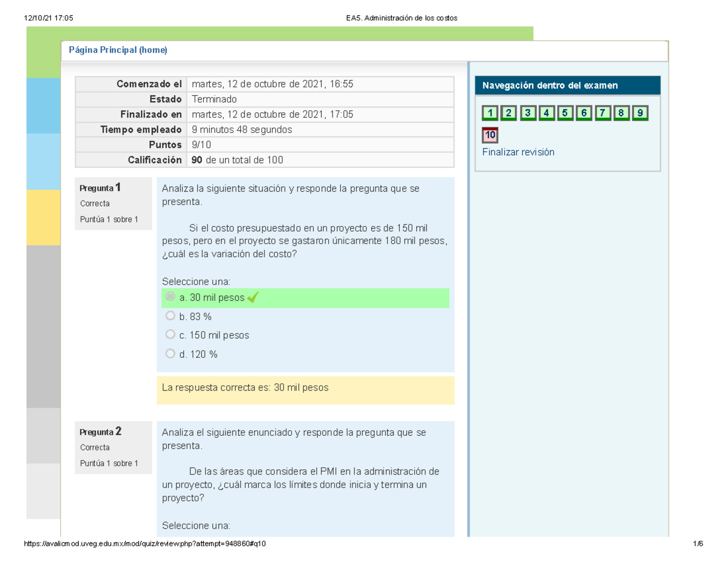Go to question 1 in exam navigation
728x562 pixels.
(x=490, y=113)
